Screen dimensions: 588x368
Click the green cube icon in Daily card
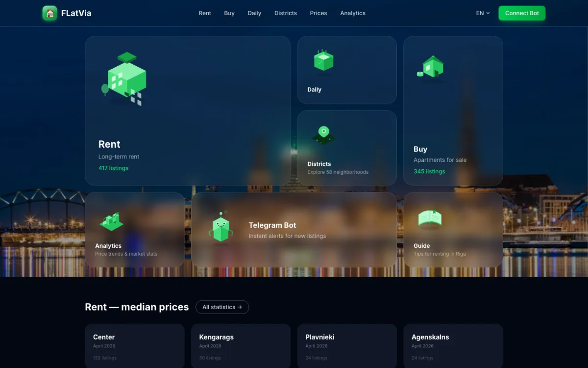pos(323,61)
